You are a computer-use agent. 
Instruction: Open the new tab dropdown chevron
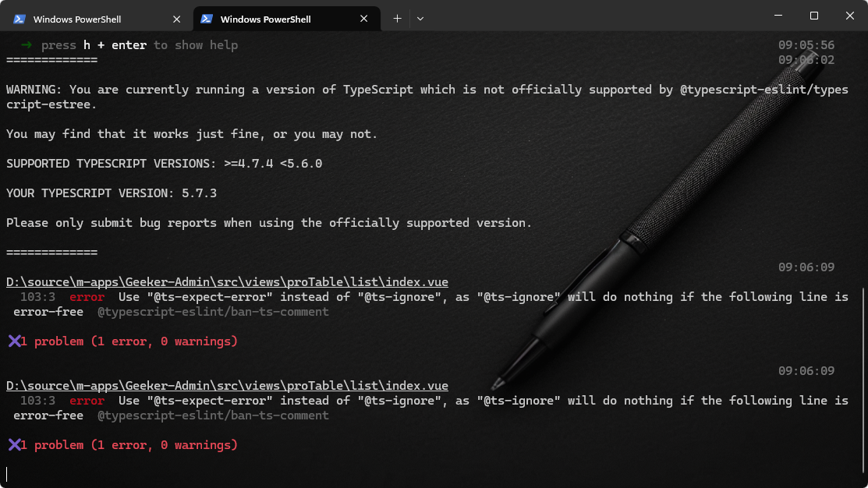420,17
